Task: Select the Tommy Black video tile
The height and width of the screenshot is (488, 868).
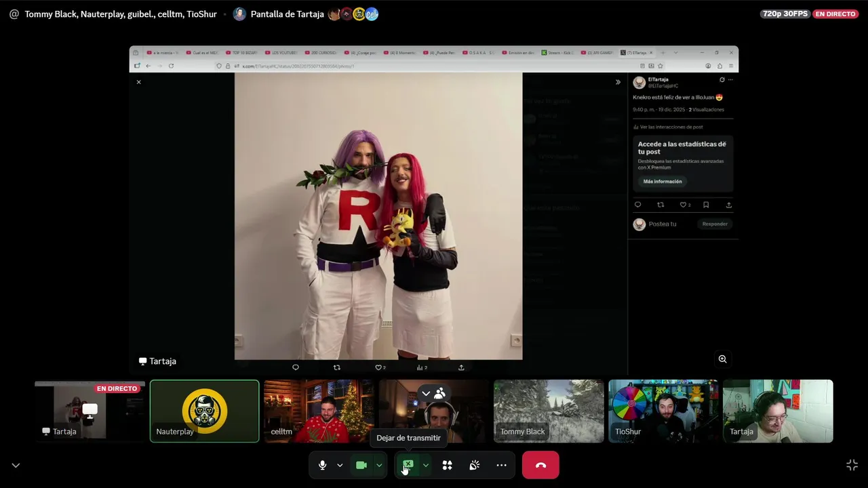Action: (549, 411)
